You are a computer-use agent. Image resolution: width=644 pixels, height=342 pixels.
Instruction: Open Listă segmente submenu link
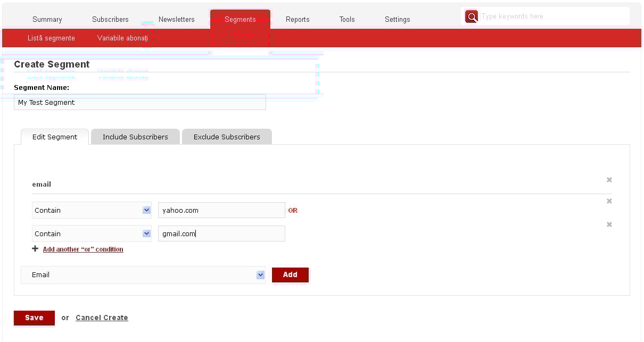pos(51,38)
